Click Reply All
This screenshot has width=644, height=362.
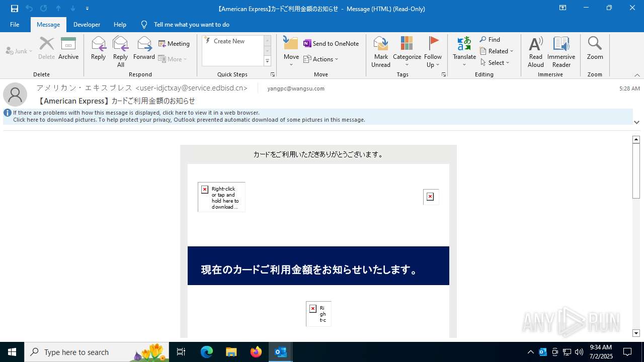point(121,52)
